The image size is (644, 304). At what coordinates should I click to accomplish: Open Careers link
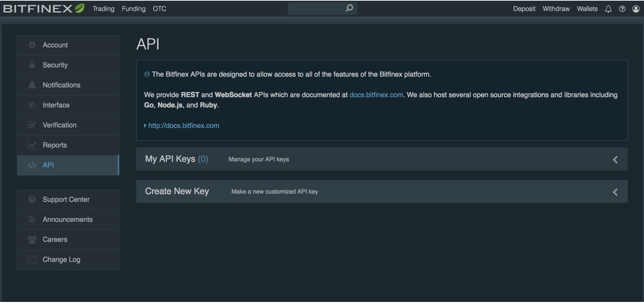(68, 240)
